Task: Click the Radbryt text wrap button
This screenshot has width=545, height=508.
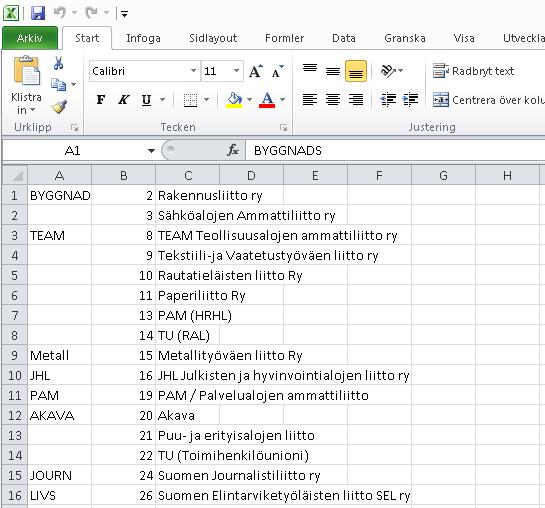Action: click(473, 71)
